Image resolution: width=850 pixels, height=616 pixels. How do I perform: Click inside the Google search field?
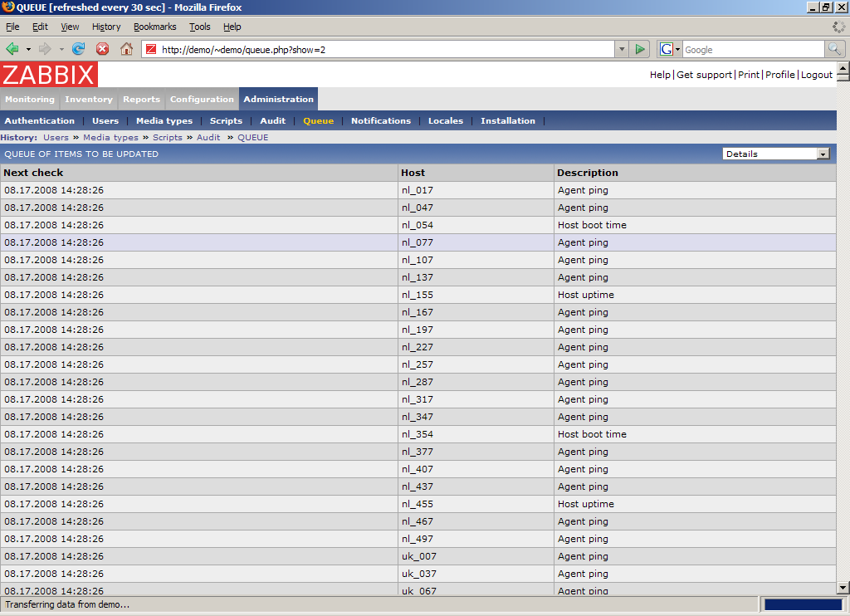[751, 49]
